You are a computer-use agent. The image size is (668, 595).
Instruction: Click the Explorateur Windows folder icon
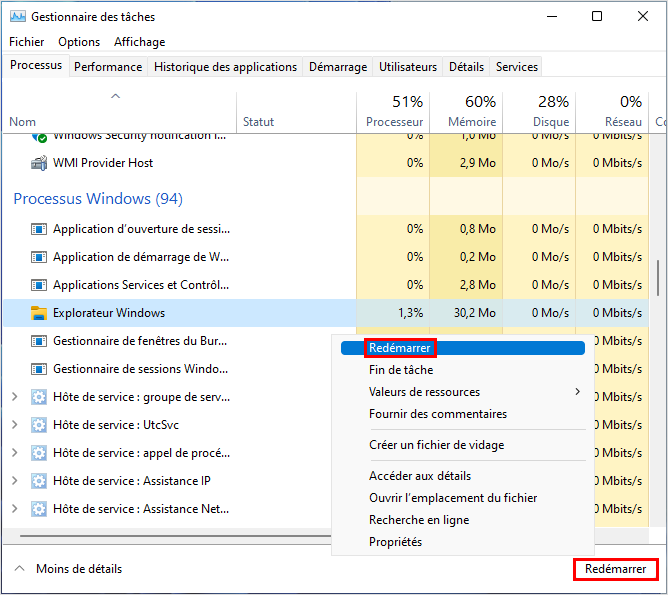[39, 313]
